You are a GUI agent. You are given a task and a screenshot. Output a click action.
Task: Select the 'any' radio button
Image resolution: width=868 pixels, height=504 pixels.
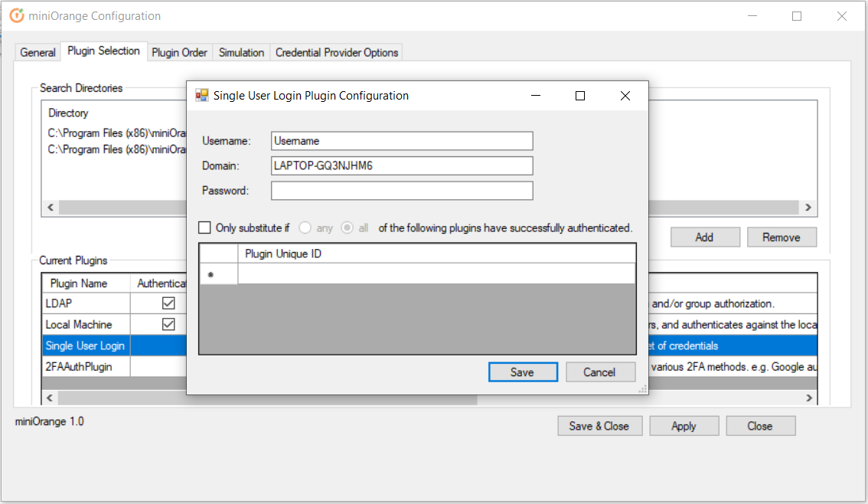pyautogui.click(x=305, y=227)
